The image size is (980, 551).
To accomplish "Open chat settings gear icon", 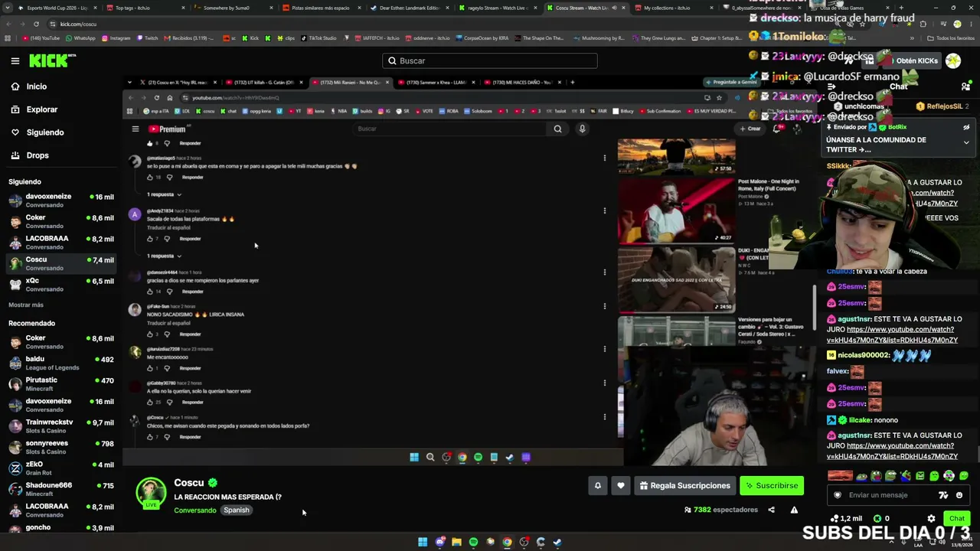I will point(931,518).
